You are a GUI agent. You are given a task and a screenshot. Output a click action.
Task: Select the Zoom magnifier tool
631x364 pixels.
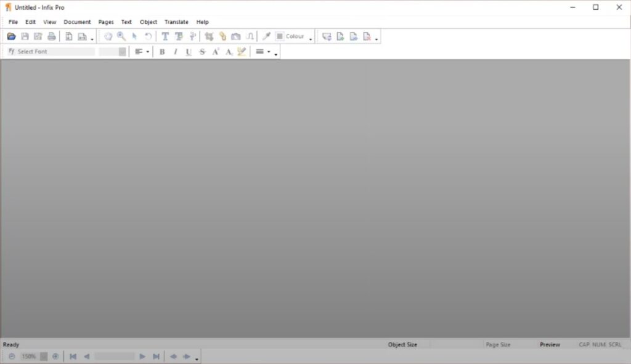coord(121,36)
